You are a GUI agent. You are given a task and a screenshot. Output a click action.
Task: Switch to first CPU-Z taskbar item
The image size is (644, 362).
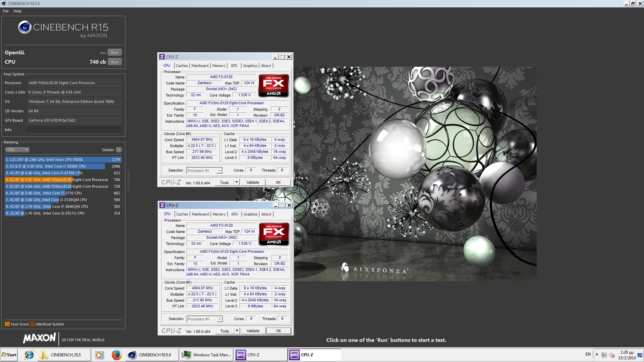260,355
